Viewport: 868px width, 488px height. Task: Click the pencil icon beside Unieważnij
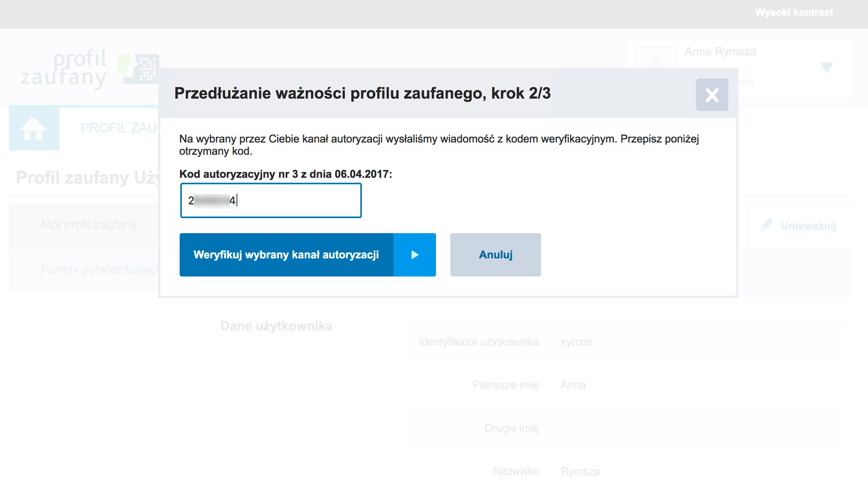[766, 225]
